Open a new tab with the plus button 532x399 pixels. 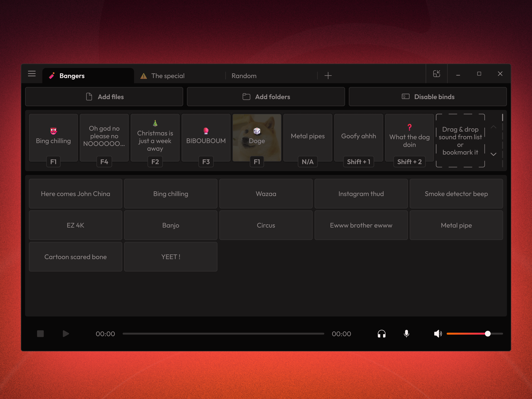[x=328, y=76]
